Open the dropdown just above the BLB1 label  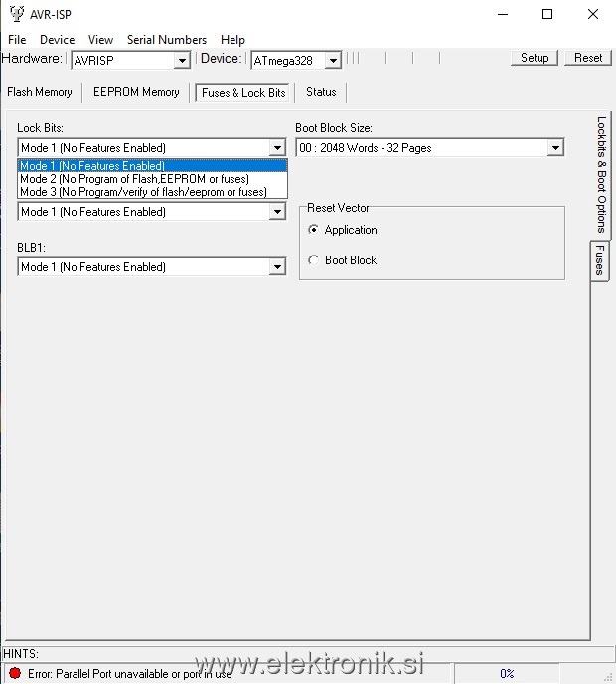tap(277, 212)
